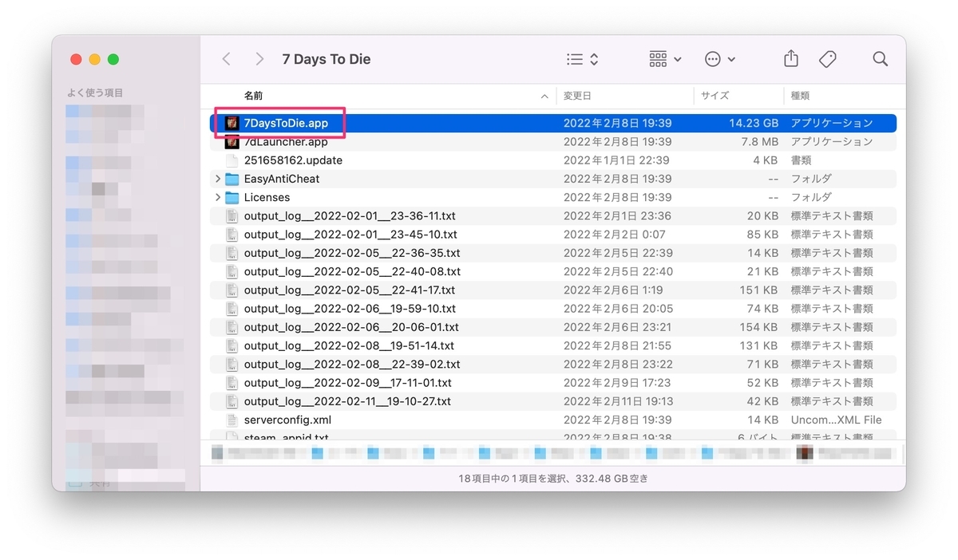Click the tag icon to edit tags
958x560 pixels.
(x=828, y=59)
